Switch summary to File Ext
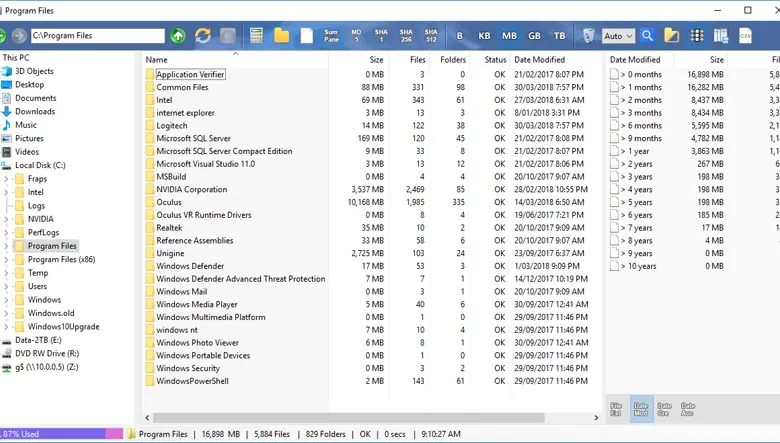Screen dimensions: 780x443 tap(616, 409)
